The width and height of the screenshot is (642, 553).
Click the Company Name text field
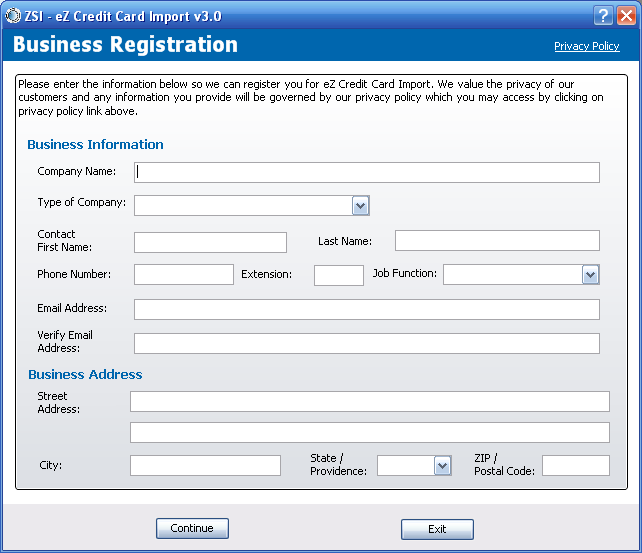tap(366, 172)
